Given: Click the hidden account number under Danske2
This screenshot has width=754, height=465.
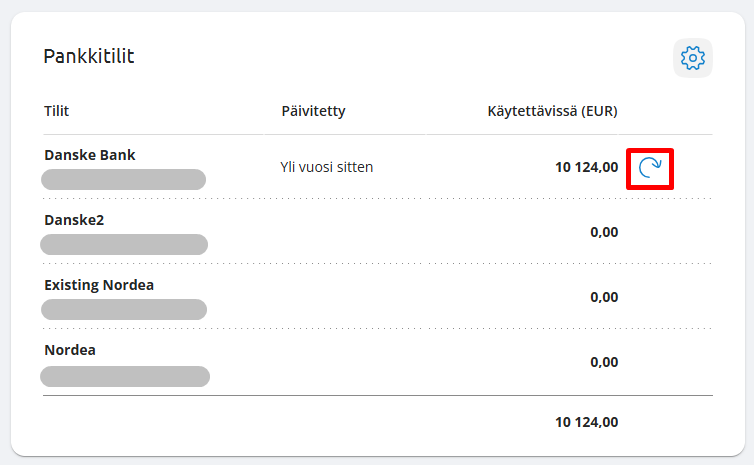Looking at the screenshot, I should 123,245.
